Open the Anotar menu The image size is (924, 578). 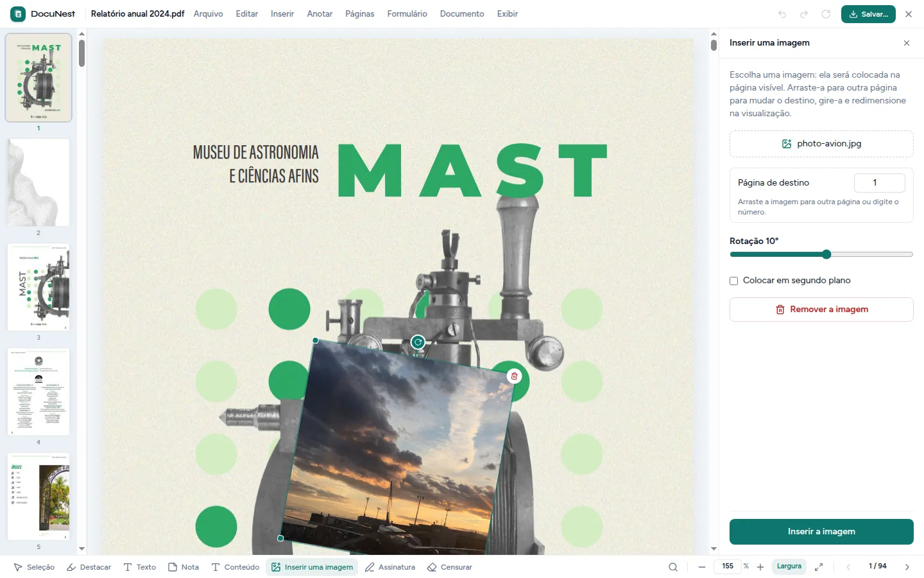click(320, 13)
